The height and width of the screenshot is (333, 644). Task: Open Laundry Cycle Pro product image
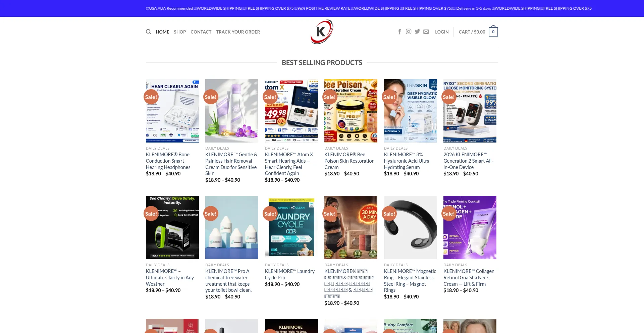pyautogui.click(x=291, y=227)
